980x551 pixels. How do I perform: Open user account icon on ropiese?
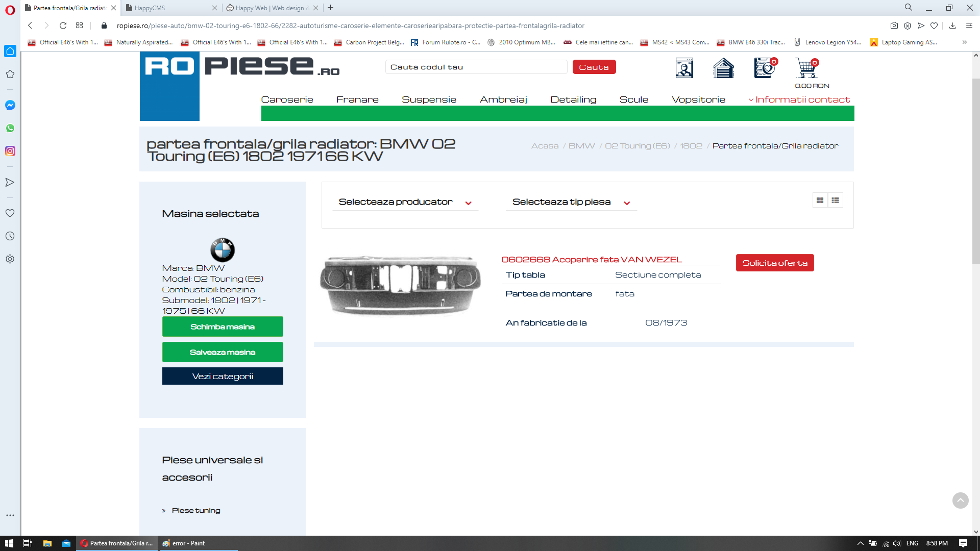[x=684, y=68]
